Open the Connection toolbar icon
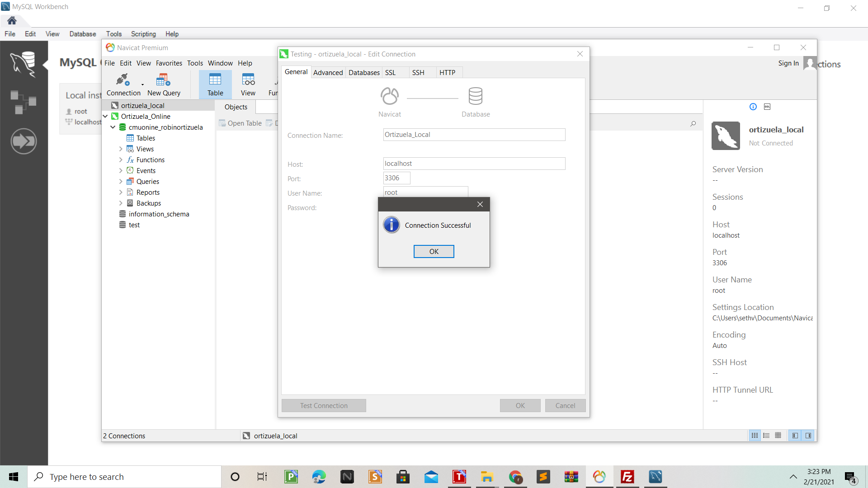 123,84
